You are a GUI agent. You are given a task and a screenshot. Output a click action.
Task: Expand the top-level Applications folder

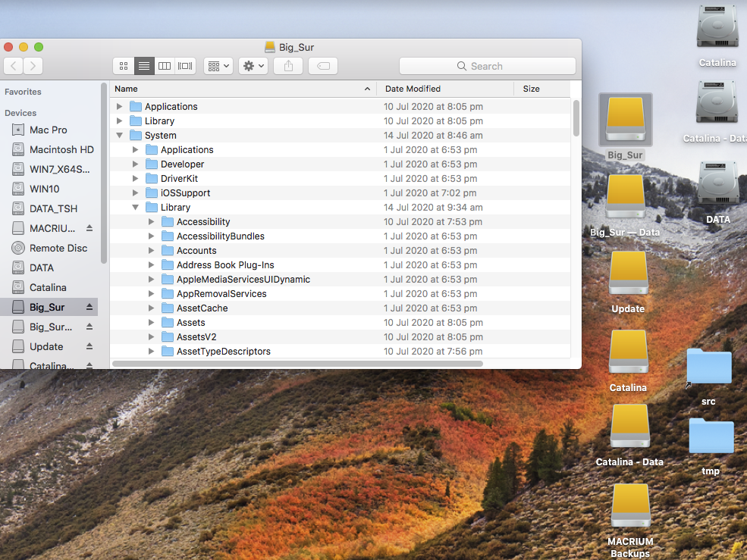click(x=120, y=107)
